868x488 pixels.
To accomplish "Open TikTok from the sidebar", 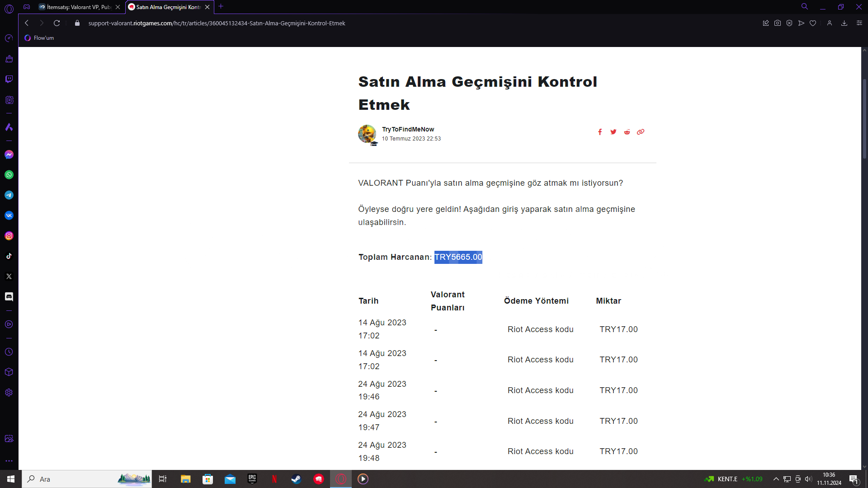I will pos(9,256).
